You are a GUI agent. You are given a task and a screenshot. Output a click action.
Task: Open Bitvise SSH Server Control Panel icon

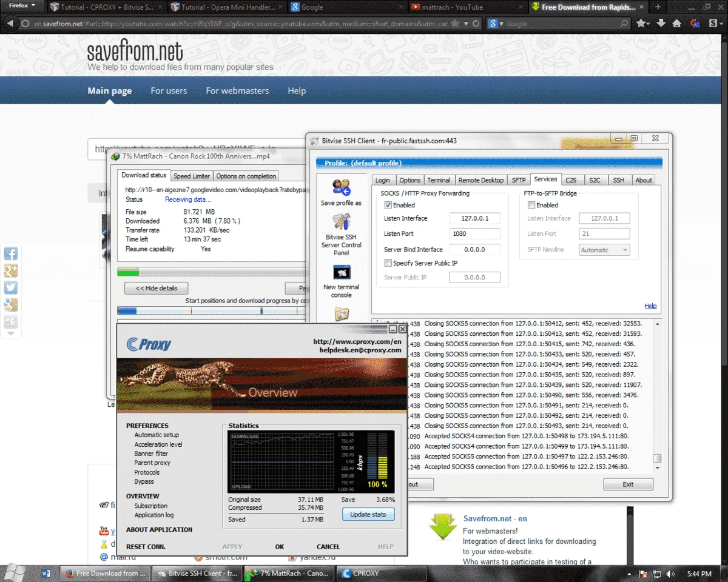click(341, 222)
